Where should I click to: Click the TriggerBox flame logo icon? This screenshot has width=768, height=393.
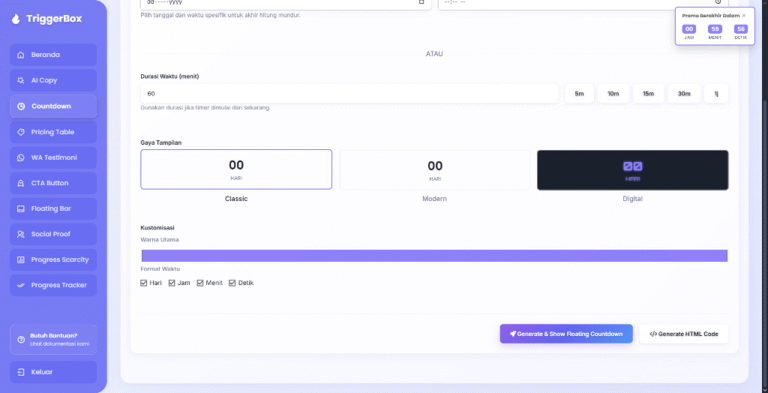[16, 19]
